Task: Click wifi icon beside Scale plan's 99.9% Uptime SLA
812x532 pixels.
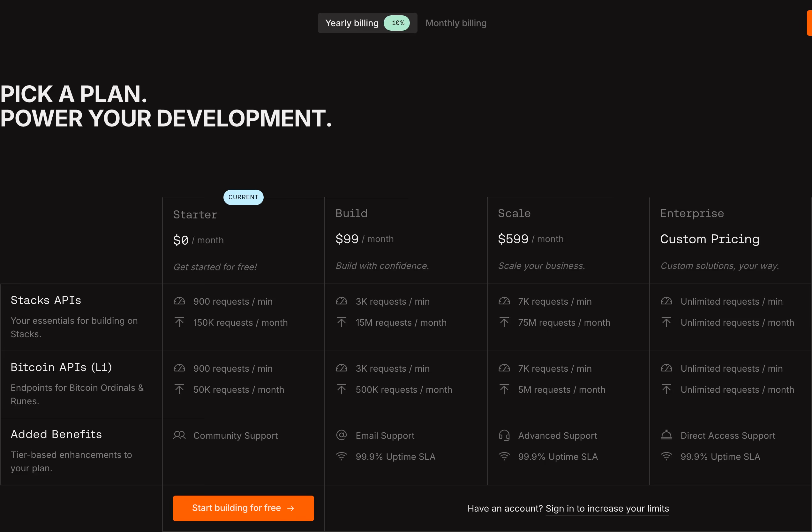Action: [x=504, y=456]
